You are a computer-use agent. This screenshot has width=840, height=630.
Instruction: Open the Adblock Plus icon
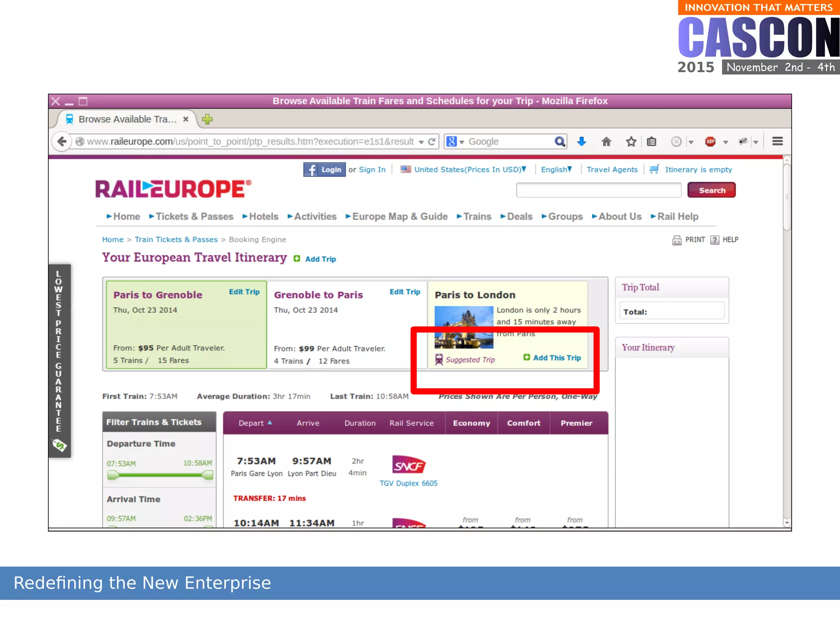tap(710, 142)
